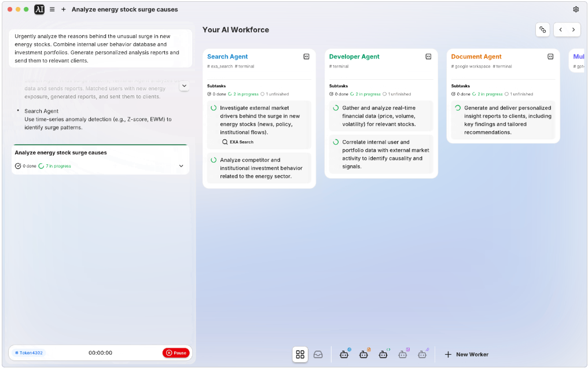
Task: Go to next agent with right arrow
Action: pos(574,30)
